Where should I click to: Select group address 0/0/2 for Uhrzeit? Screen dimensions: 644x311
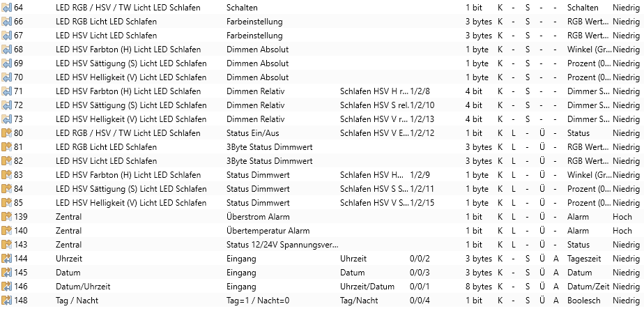[420, 259]
